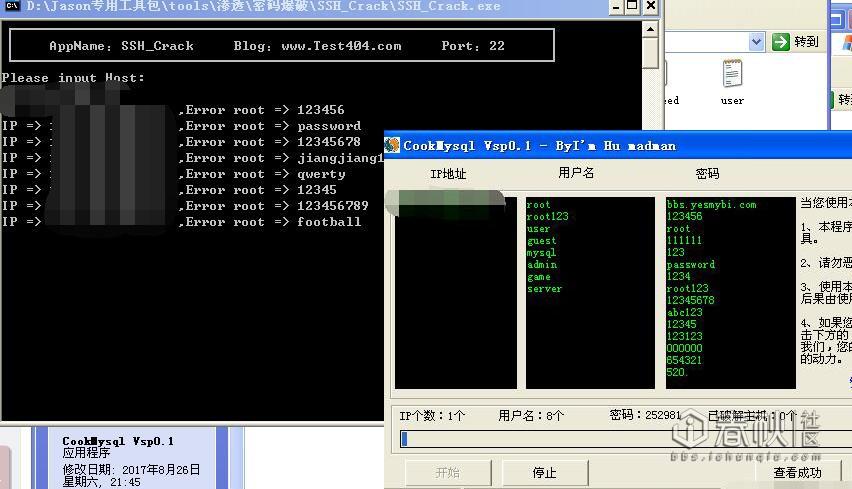852x489 pixels.
Task: Minimize the SSH_Crack console window
Action: click(615, 6)
